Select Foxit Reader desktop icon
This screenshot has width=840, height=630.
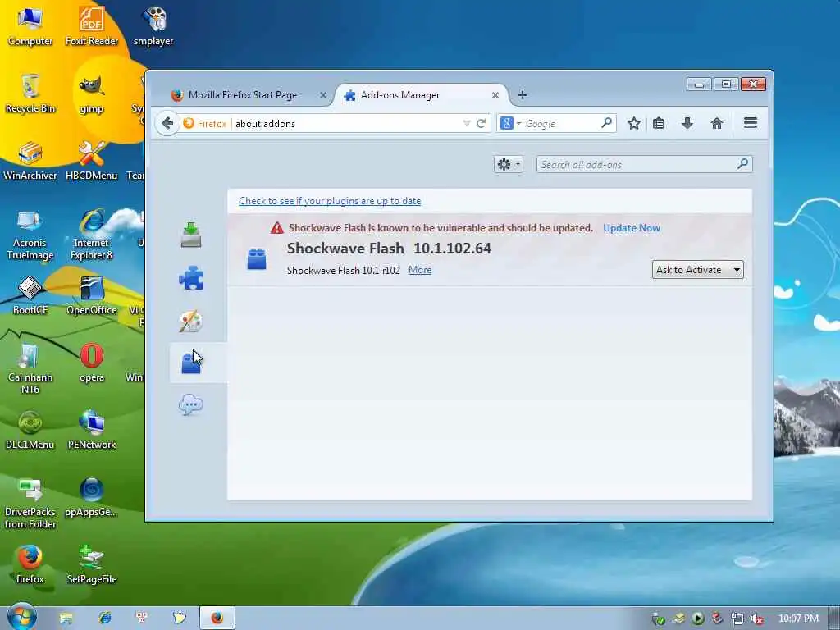pyautogui.click(x=92, y=25)
